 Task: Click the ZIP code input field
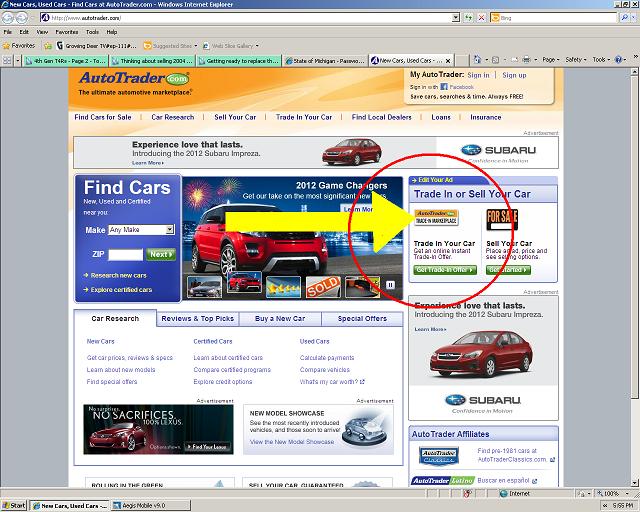coord(126,254)
